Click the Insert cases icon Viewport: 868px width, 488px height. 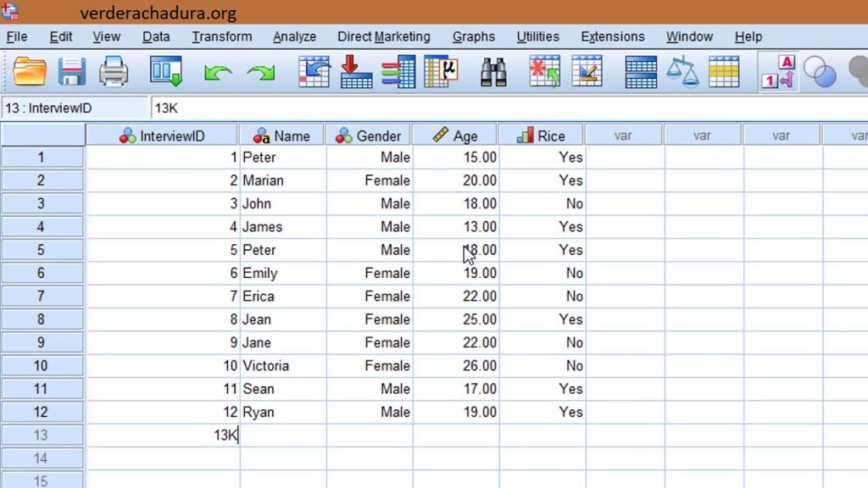point(545,71)
